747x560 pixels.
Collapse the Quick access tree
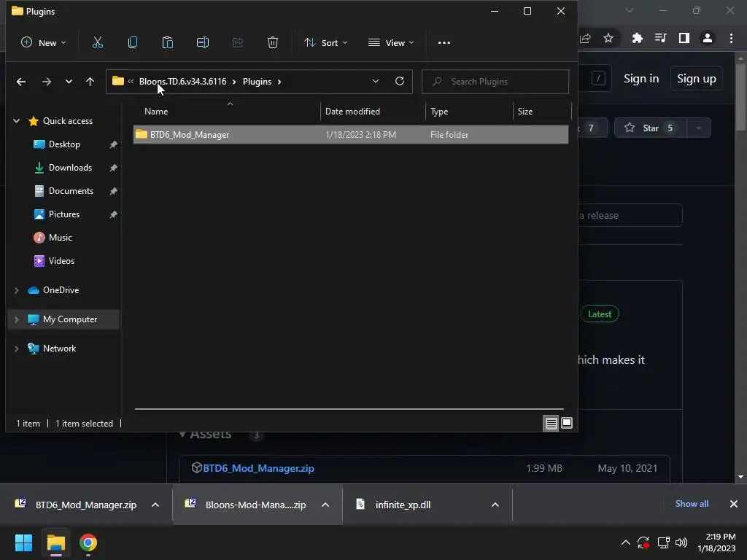tap(17, 121)
